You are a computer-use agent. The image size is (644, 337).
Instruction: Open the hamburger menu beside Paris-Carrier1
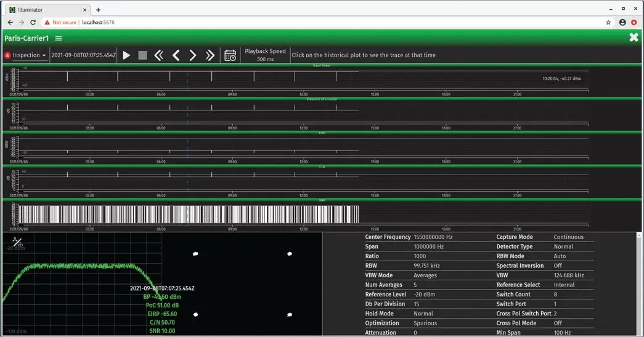click(59, 38)
